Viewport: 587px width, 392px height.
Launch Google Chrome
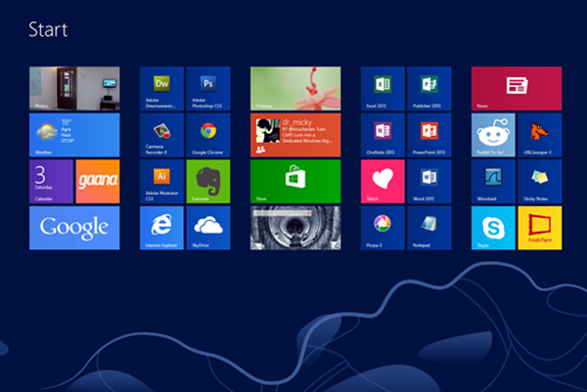(x=208, y=135)
